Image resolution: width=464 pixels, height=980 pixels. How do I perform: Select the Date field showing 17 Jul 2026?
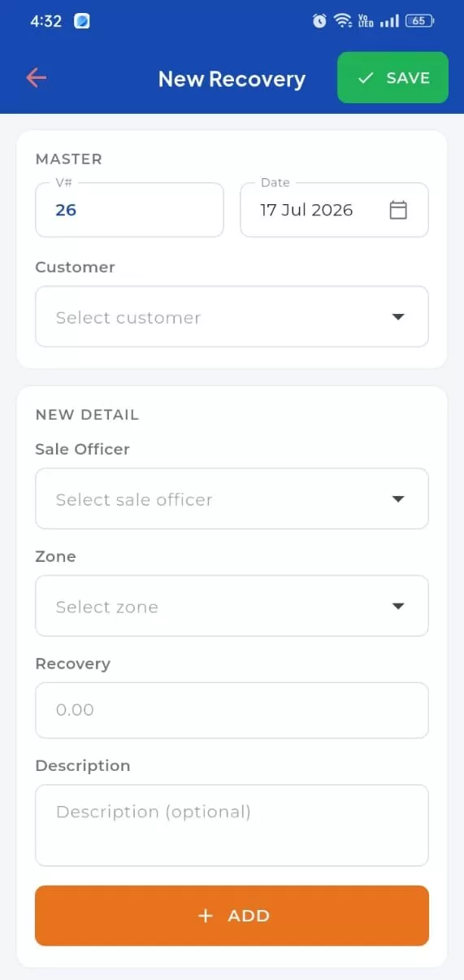[334, 210]
